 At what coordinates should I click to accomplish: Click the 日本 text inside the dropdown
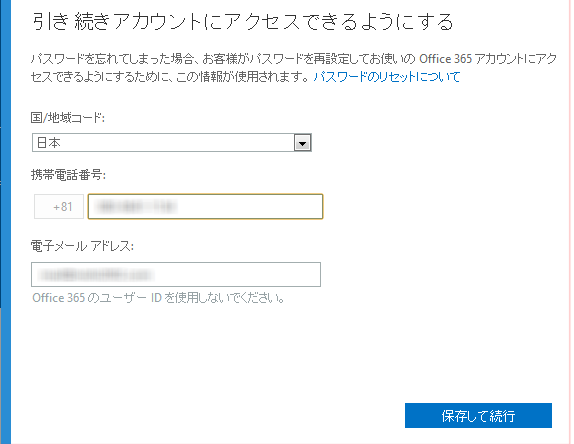[49, 143]
